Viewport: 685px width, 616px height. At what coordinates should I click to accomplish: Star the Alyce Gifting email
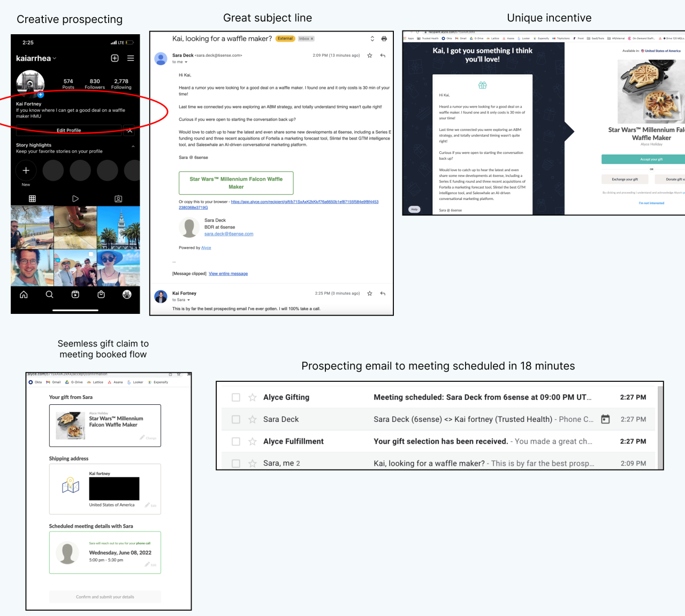coord(252,397)
